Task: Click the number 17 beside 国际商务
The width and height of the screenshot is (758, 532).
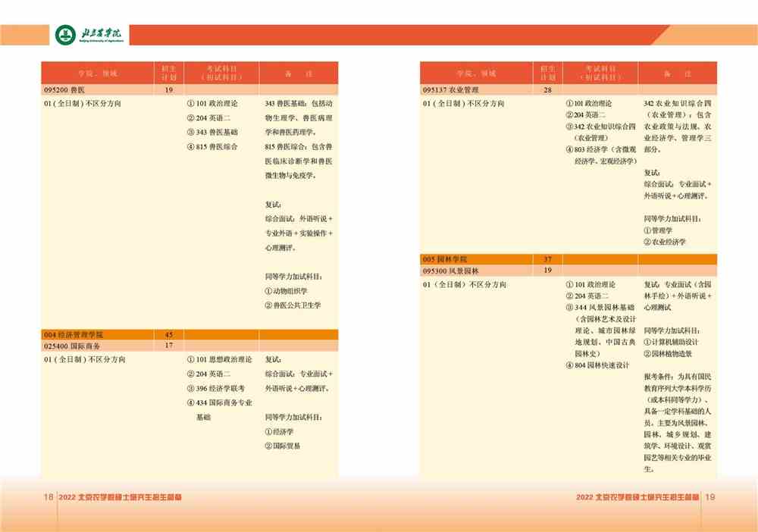Action: coord(169,346)
